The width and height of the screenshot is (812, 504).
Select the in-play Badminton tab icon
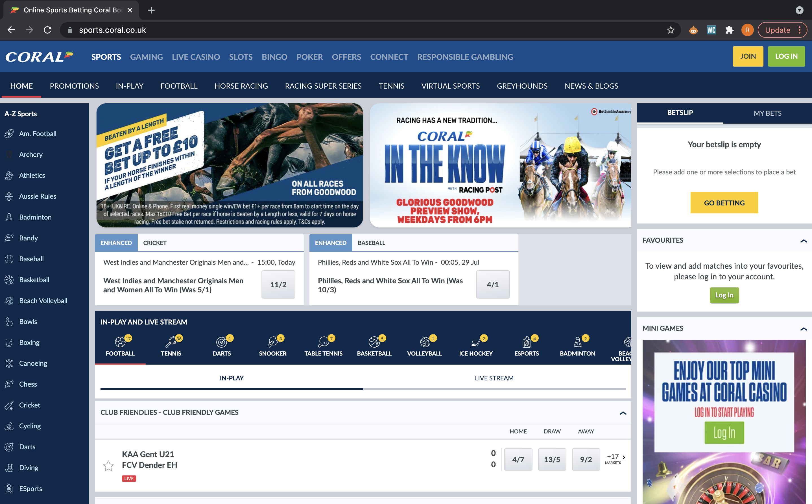click(x=577, y=342)
